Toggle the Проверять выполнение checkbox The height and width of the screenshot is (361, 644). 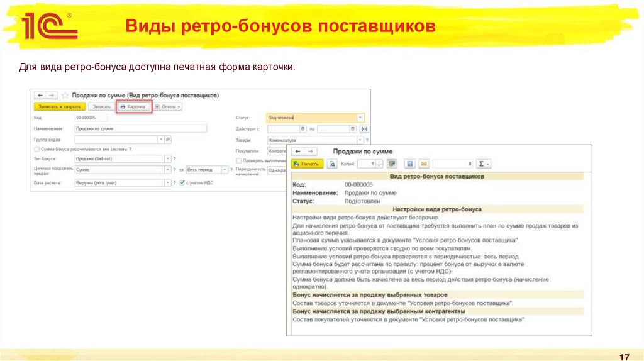(238, 160)
